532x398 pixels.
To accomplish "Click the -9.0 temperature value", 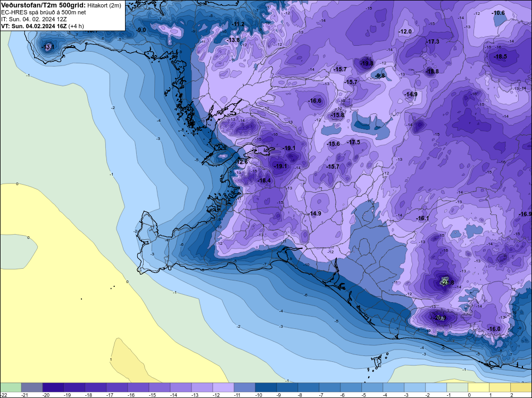I will 141,30.
